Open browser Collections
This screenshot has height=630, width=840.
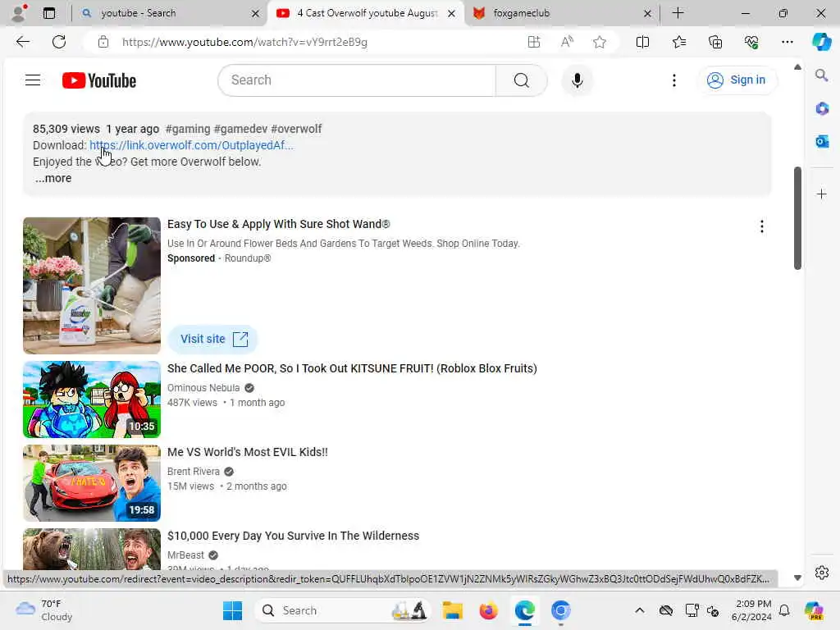click(x=715, y=42)
